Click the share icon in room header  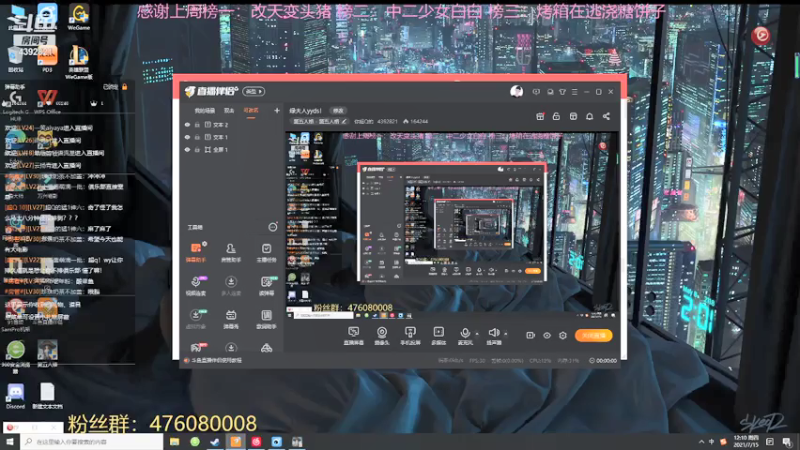click(x=606, y=116)
